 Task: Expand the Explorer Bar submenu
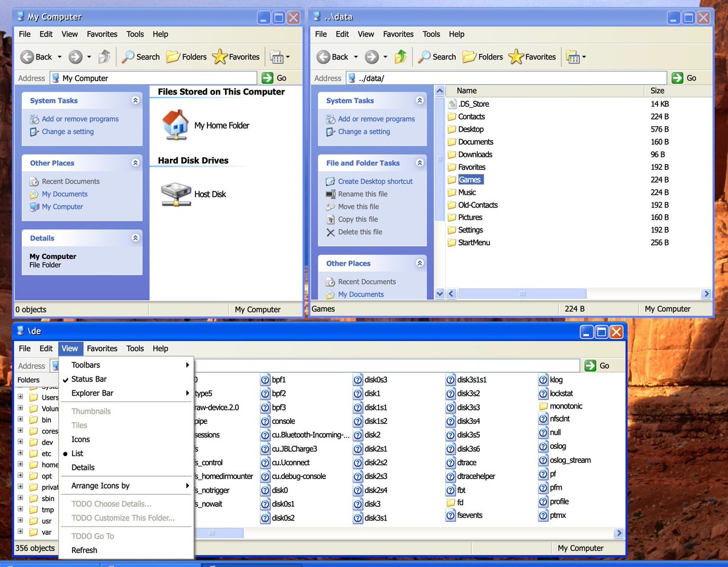(x=126, y=393)
